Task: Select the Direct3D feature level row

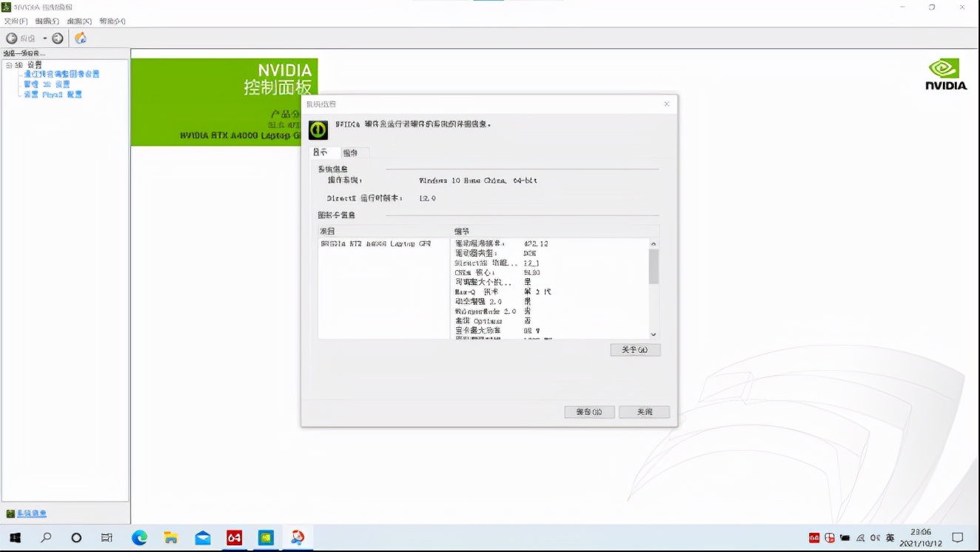Action: click(x=497, y=263)
